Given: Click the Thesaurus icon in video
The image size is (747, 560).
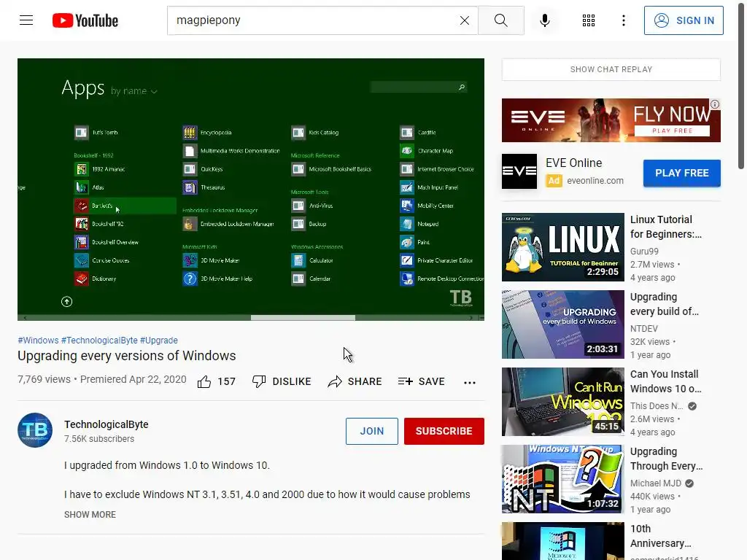Looking at the screenshot, I should point(190,187).
